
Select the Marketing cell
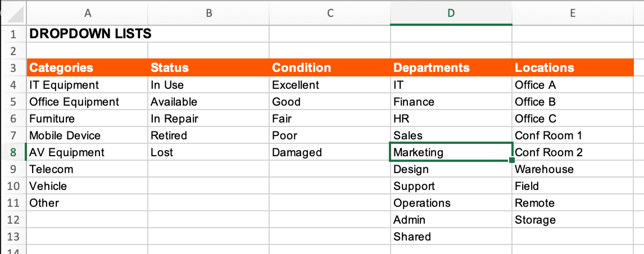click(451, 152)
